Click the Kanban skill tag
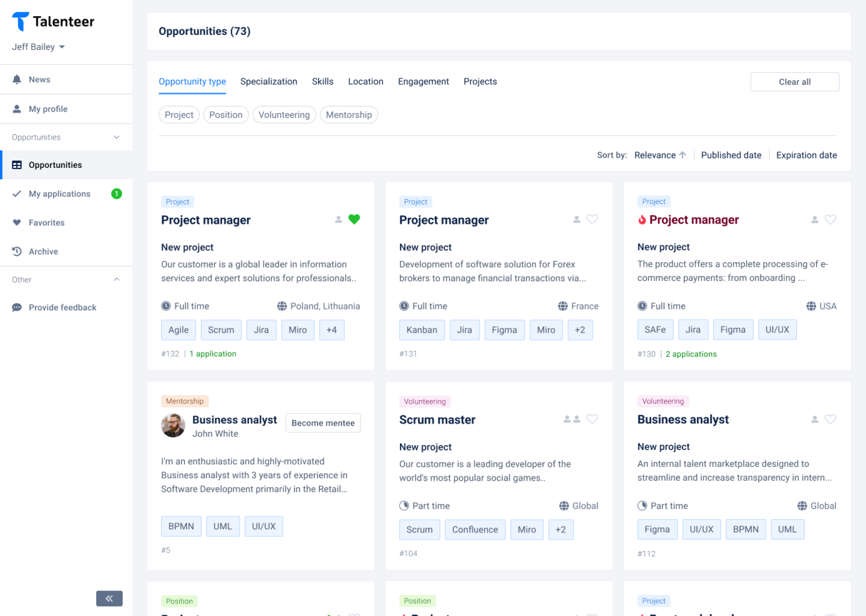 tap(422, 330)
